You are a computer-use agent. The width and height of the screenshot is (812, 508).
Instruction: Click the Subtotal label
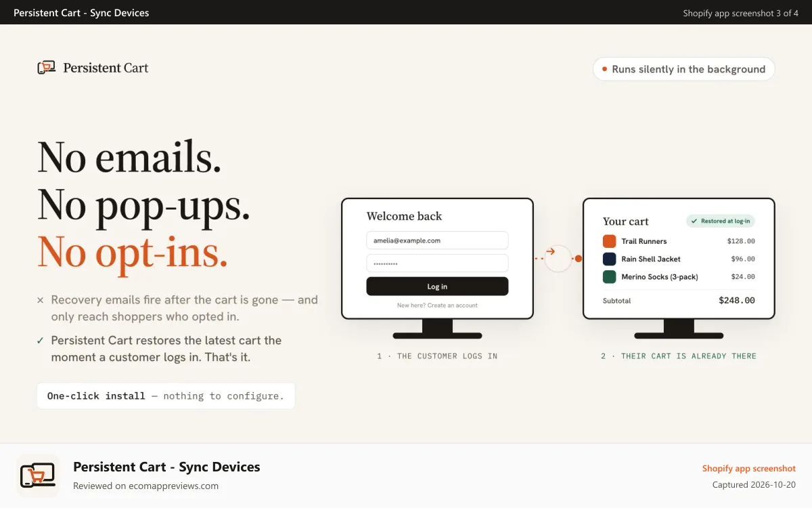(x=616, y=301)
